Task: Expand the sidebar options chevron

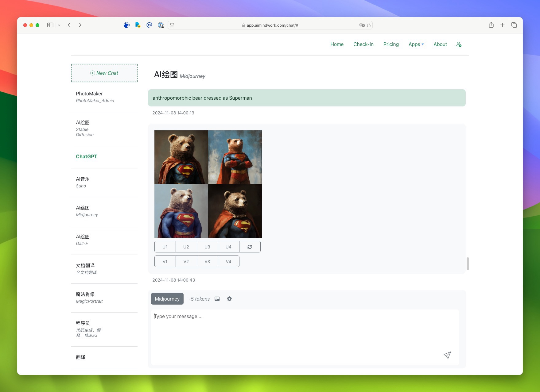Action: coord(59,25)
